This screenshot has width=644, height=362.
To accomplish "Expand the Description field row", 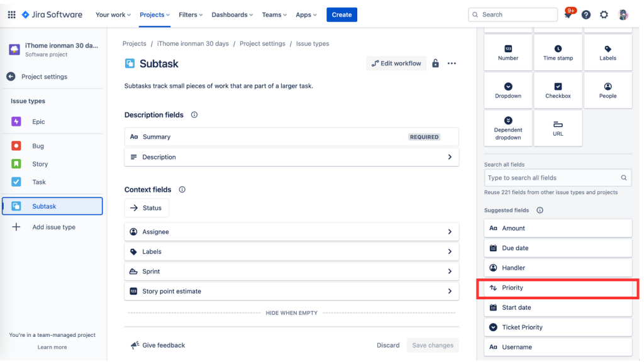I will [x=292, y=157].
